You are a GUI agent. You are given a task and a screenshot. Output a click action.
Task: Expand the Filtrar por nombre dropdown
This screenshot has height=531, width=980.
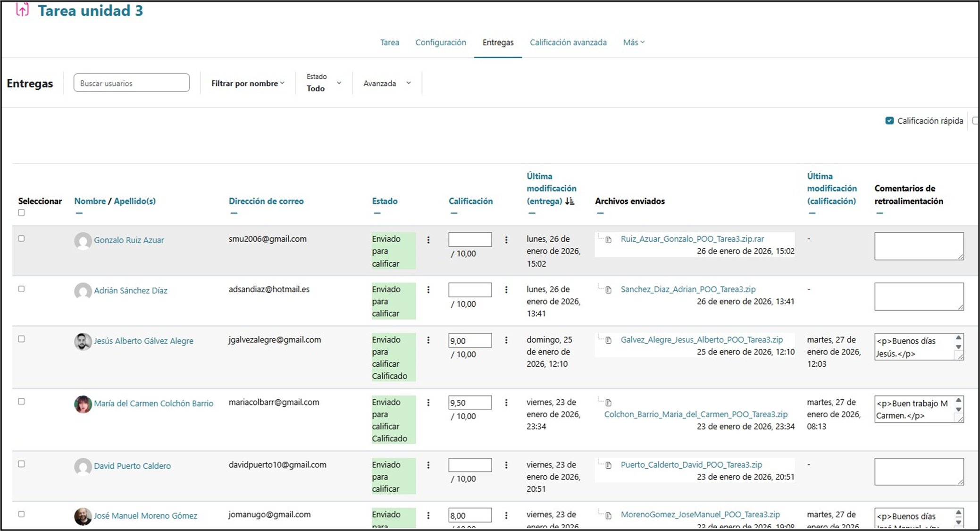248,84
